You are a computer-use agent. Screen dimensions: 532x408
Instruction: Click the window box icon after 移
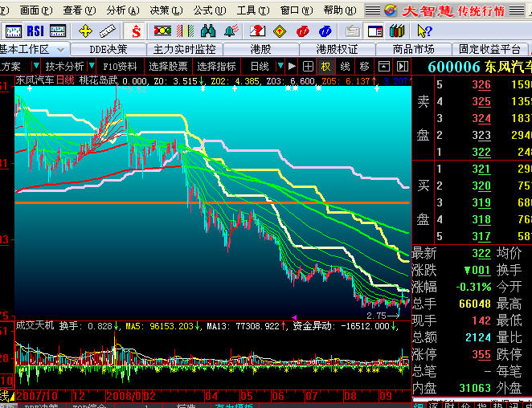click(384, 66)
